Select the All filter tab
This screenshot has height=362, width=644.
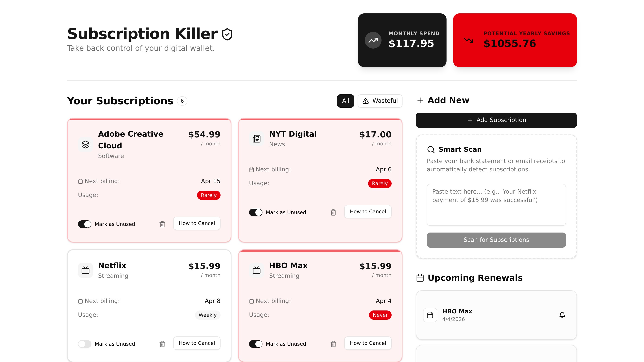(345, 101)
